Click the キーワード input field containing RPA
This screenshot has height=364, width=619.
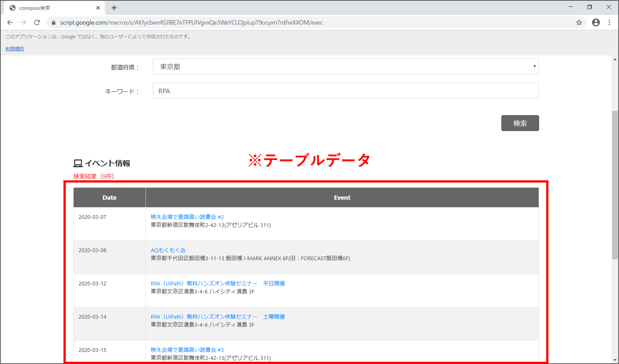(345, 91)
